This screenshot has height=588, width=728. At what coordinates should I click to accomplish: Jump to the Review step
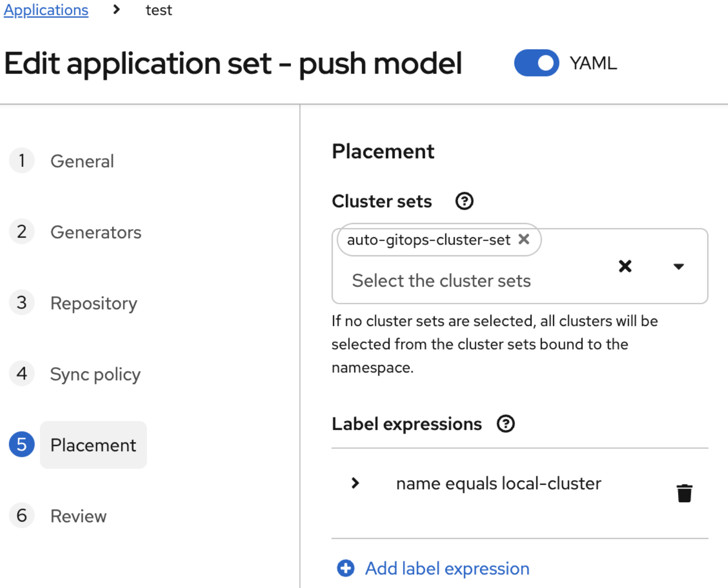coord(78,516)
